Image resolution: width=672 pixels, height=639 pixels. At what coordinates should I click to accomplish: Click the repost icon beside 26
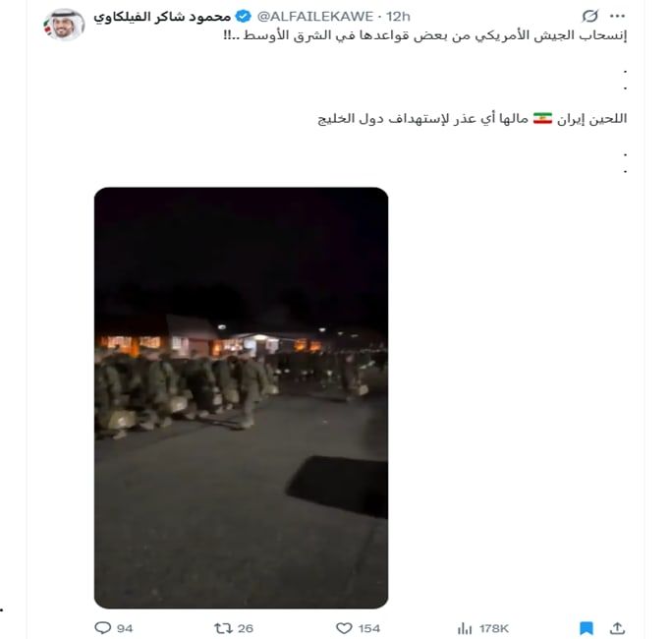point(223,629)
